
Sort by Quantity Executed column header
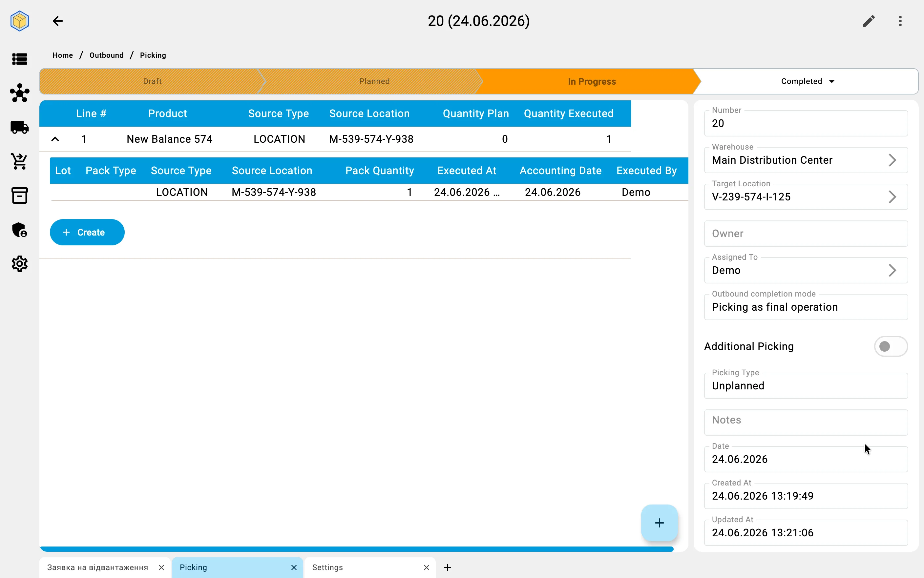click(568, 114)
